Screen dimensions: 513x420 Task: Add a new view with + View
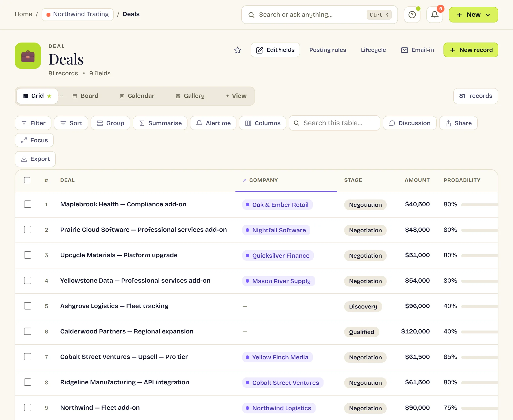[x=236, y=96]
